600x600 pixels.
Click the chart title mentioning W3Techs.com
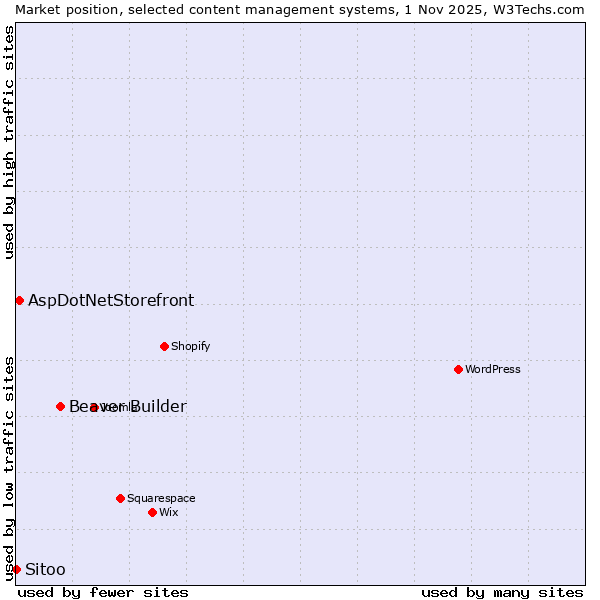[x=300, y=9]
